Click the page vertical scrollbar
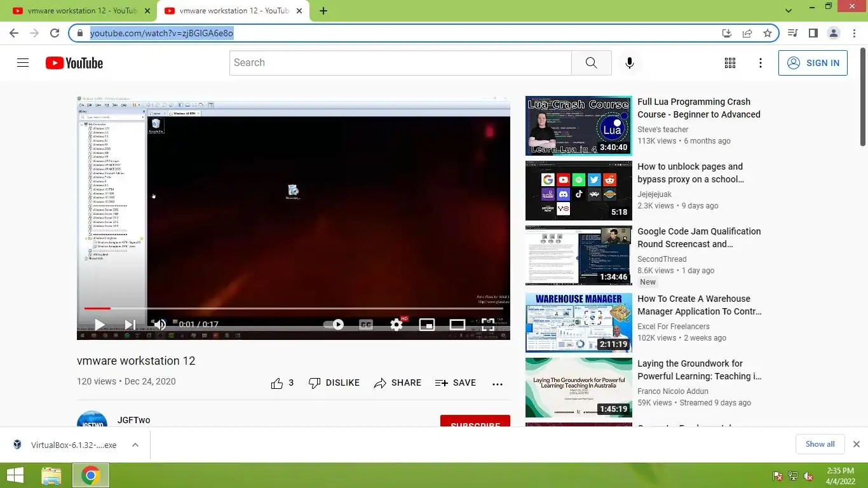 click(862, 98)
